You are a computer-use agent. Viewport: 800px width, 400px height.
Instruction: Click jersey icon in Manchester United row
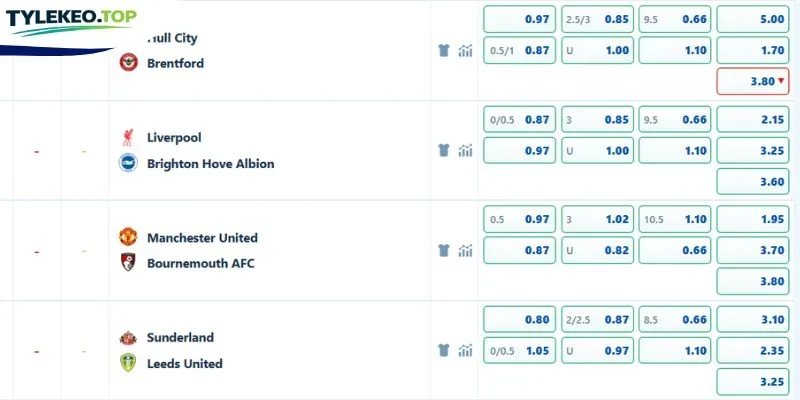pyautogui.click(x=444, y=251)
